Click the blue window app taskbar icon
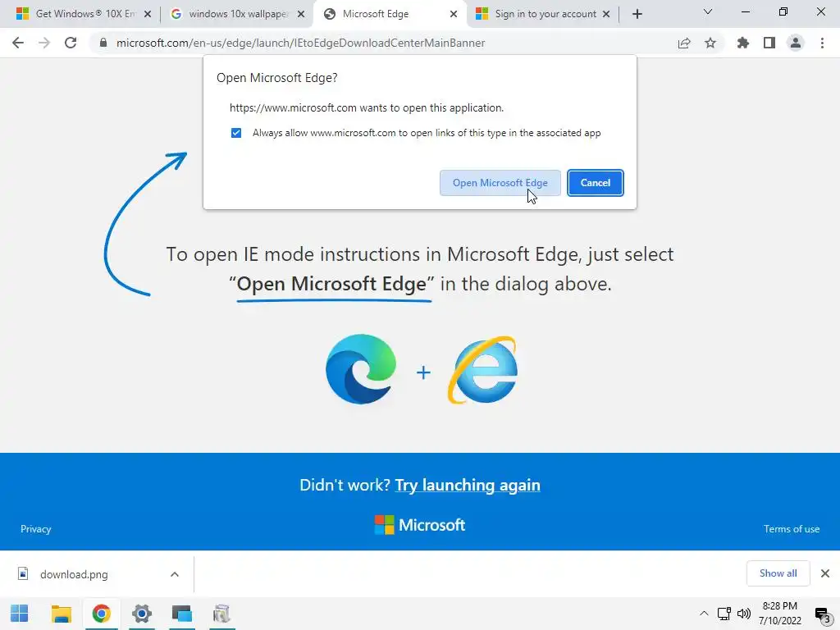The width and height of the screenshot is (840, 630). 182,614
